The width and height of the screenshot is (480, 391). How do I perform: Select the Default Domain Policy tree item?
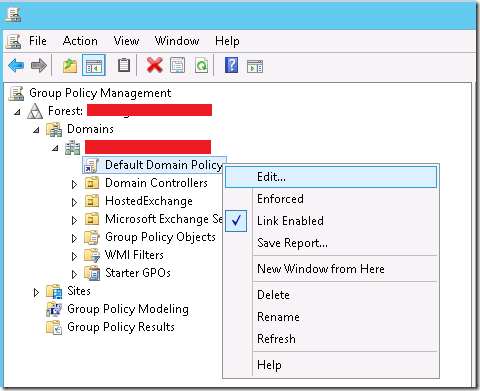[154, 165]
